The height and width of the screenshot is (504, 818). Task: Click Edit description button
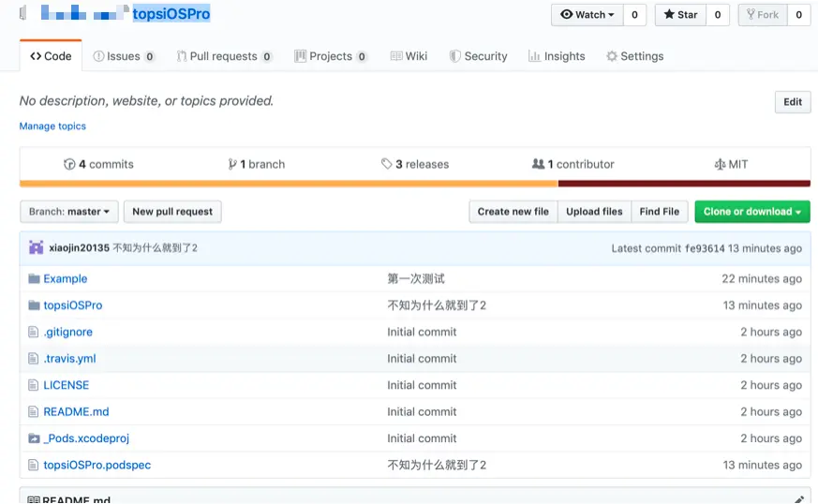(793, 102)
